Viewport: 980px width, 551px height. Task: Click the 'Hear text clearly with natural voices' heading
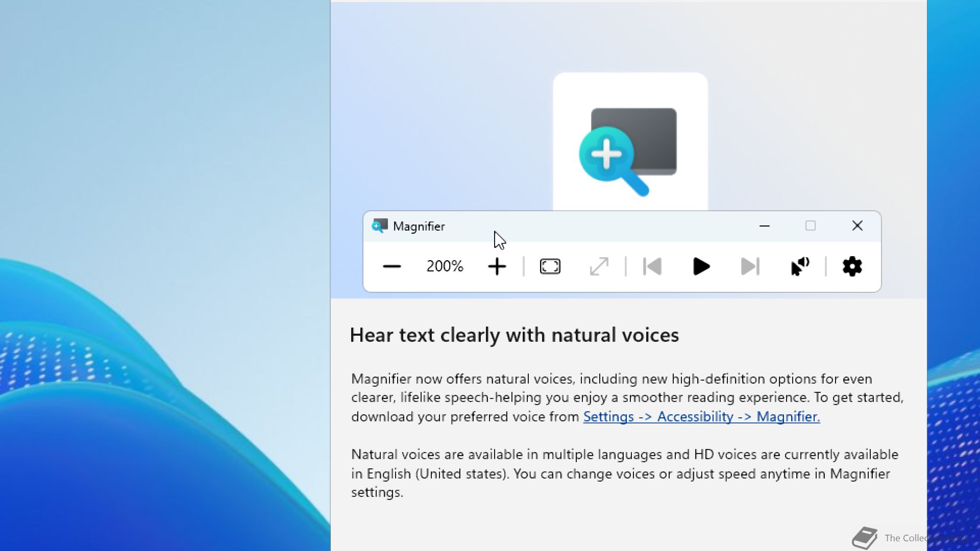click(x=514, y=335)
